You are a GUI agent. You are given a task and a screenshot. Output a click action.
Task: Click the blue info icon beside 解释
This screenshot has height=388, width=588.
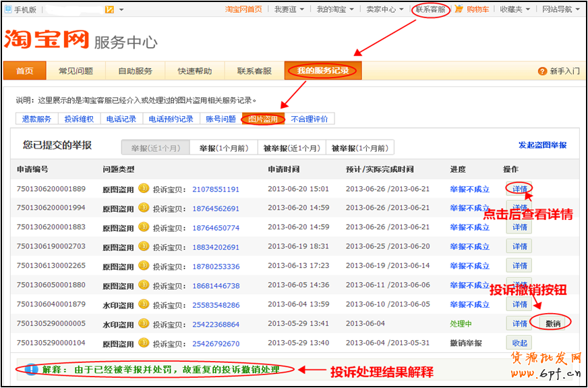pos(30,370)
